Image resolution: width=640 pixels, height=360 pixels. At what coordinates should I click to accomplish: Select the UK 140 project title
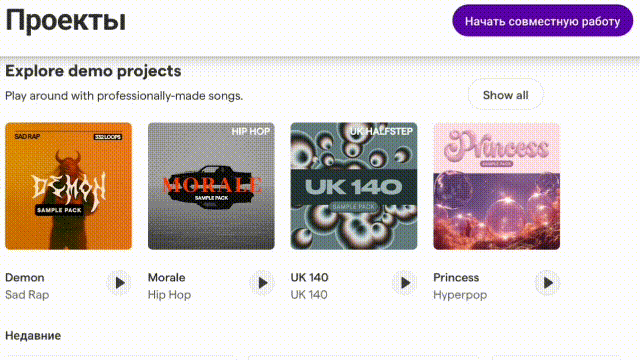(x=309, y=278)
